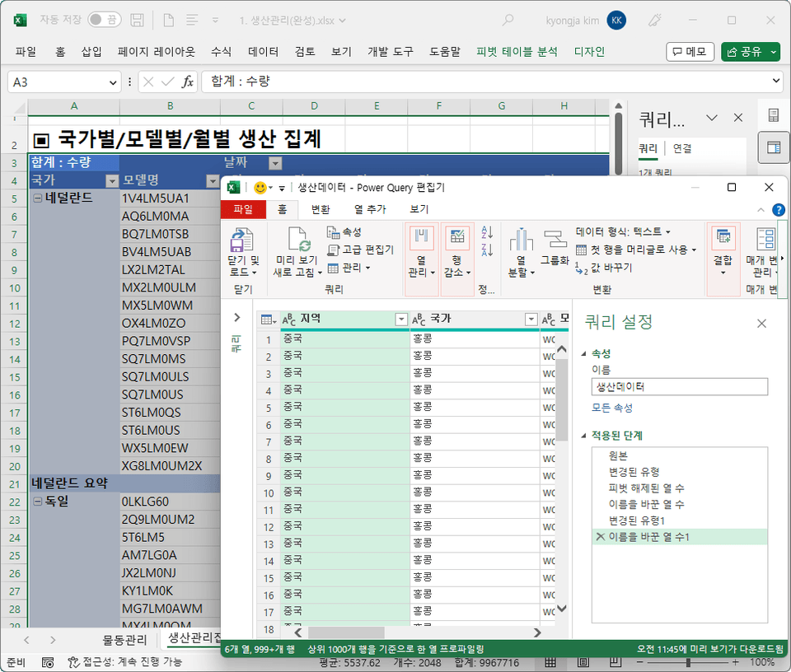Viewport: 791px width, 672px height.
Task: Open the Name Box dropdown
Action: 113,82
